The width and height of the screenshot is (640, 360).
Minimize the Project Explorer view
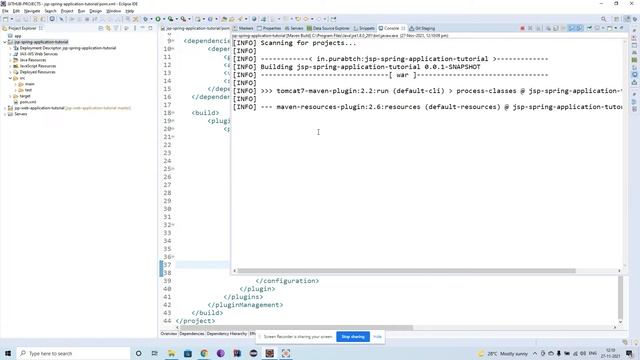click(x=142, y=28)
